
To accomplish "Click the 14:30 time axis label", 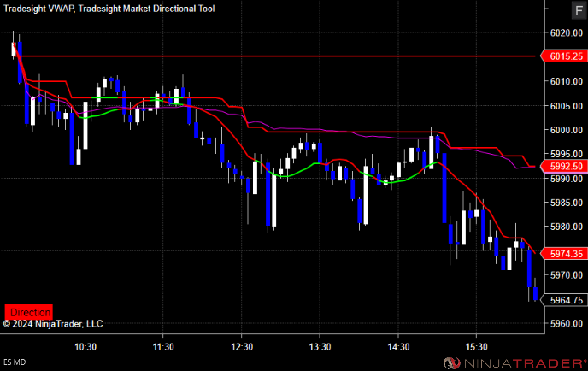I will [x=398, y=347].
